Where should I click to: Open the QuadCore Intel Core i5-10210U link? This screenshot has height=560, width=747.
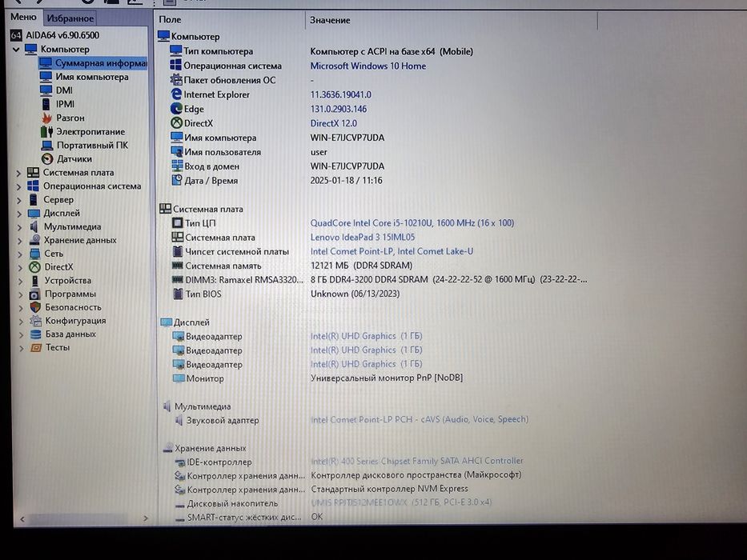click(412, 222)
